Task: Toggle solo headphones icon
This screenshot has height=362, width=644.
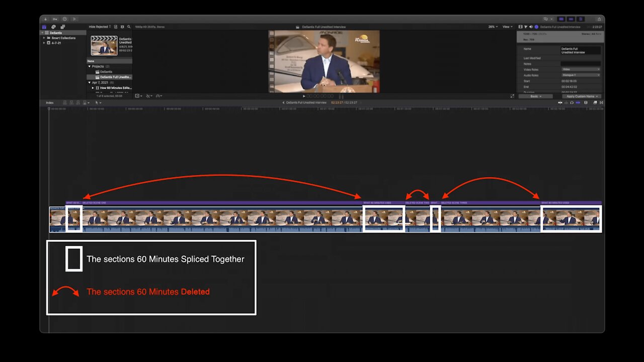Action: tap(572, 103)
